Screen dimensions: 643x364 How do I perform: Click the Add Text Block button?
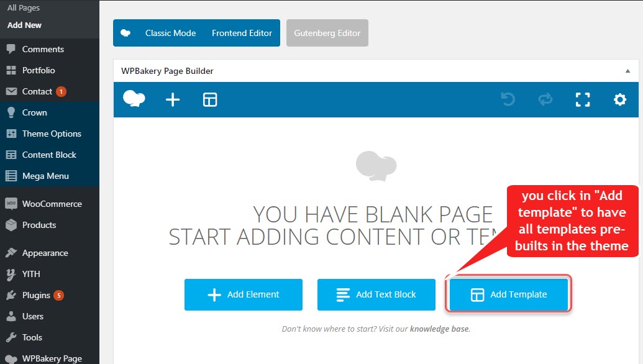(x=376, y=294)
